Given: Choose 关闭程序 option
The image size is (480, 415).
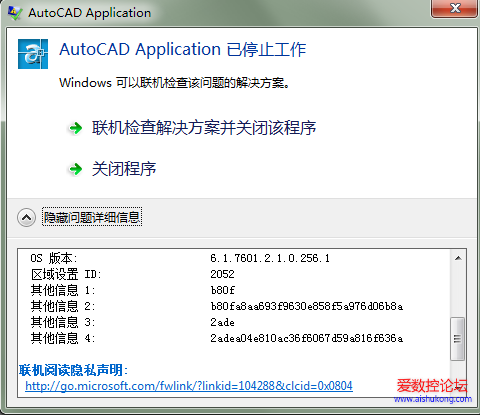Looking at the screenshot, I should (x=124, y=169).
